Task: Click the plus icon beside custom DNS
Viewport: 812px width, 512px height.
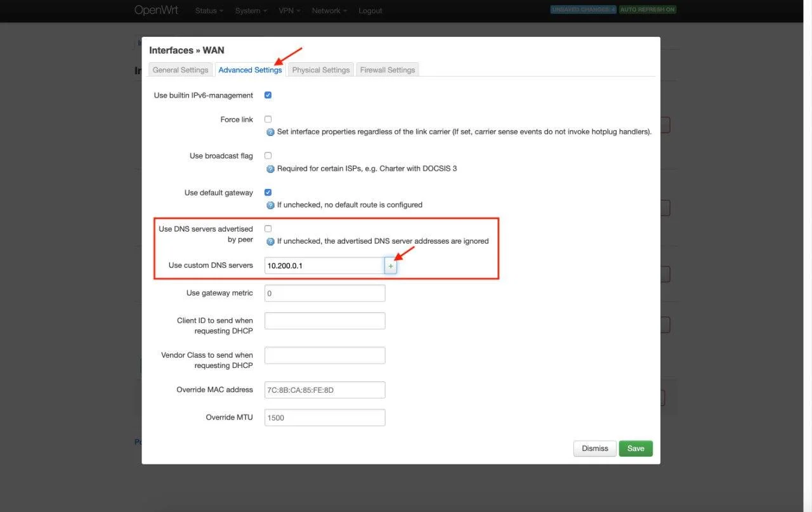Action: (x=391, y=266)
